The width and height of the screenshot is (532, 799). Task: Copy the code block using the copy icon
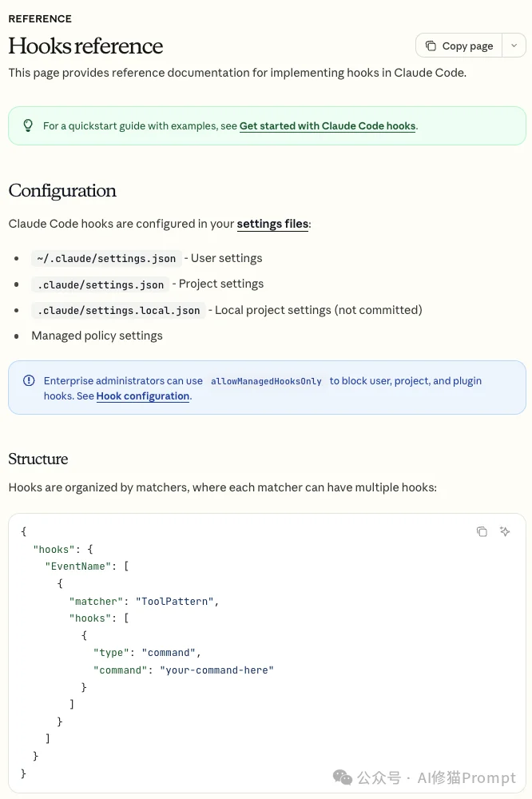[482, 532]
